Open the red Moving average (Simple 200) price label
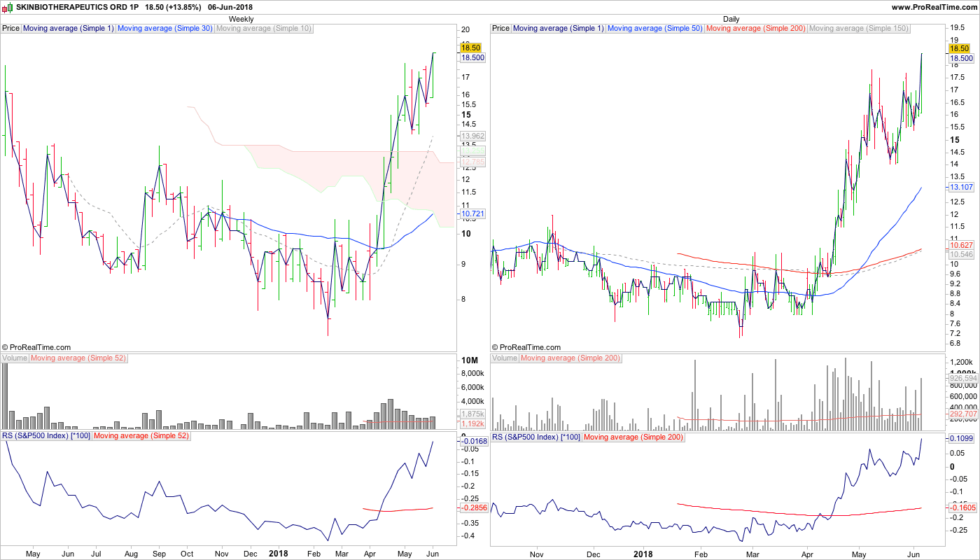980x560 pixels. click(755, 29)
